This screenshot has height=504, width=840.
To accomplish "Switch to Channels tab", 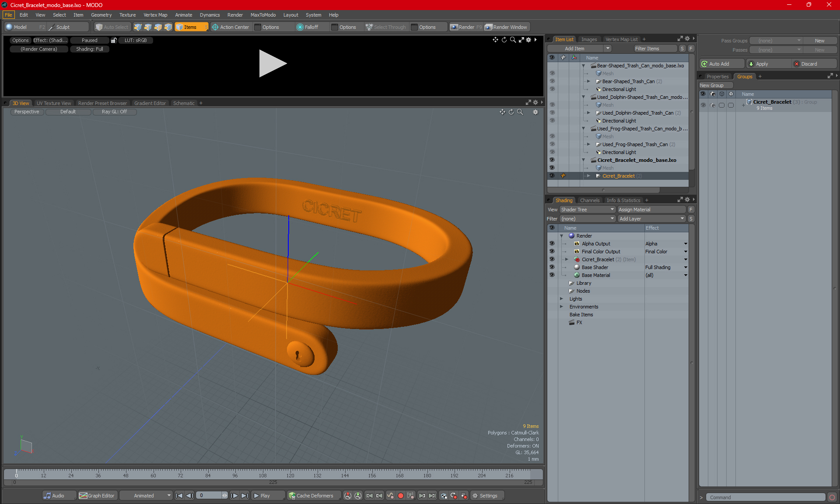I will (x=590, y=200).
